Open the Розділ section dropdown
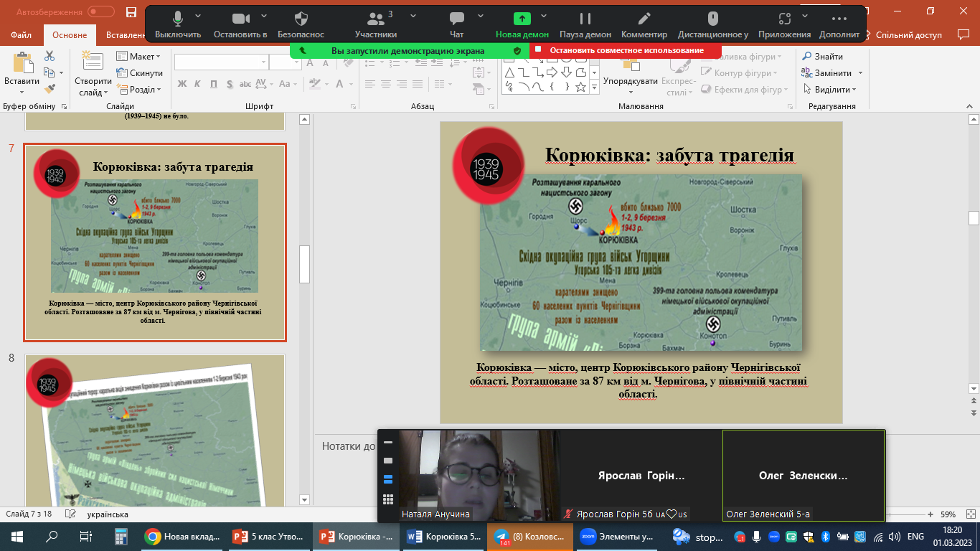This screenshot has height=551, width=980. [x=144, y=90]
